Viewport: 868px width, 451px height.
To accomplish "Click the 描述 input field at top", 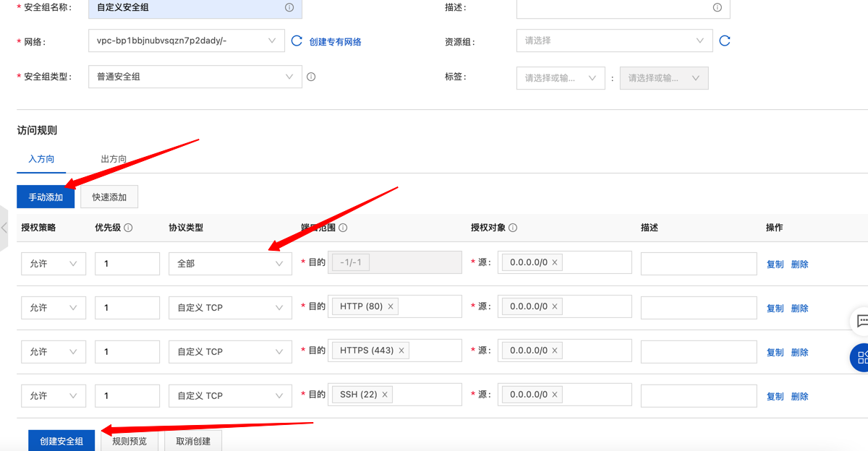I will pyautogui.click(x=615, y=8).
